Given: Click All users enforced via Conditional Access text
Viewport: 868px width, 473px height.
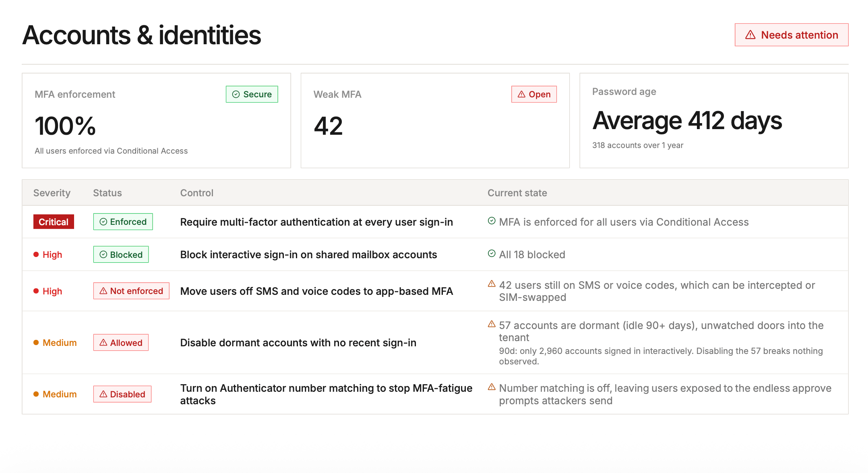Looking at the screenshot, I should 111,151.
